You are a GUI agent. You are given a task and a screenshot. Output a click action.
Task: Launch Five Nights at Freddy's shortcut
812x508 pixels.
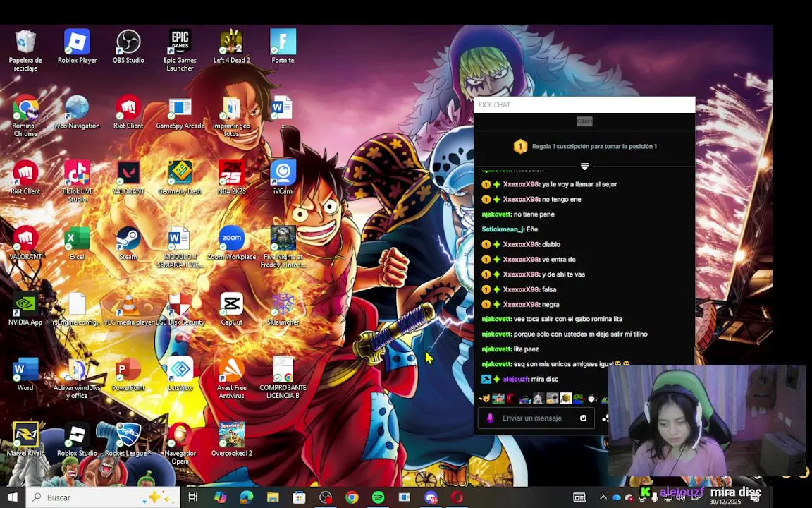click(x=283, y=246)
